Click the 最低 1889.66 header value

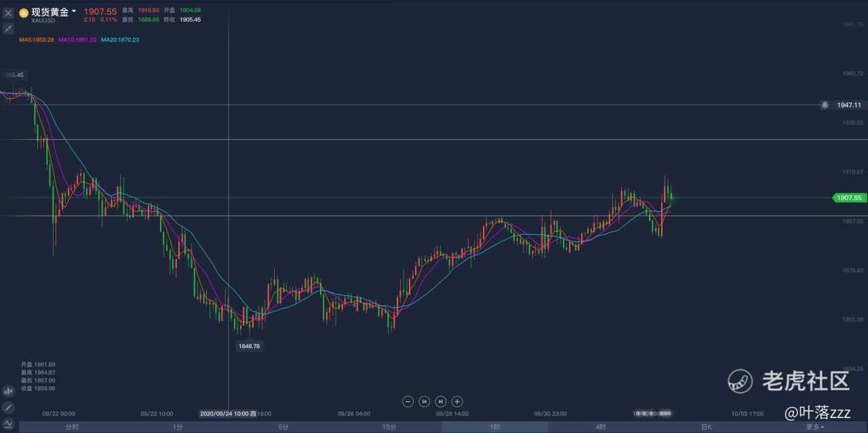pyautogui.click(x=141, y=19)
